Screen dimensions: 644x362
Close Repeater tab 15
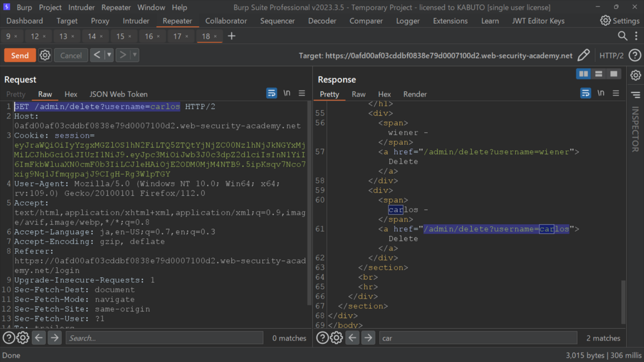(129, 36)
